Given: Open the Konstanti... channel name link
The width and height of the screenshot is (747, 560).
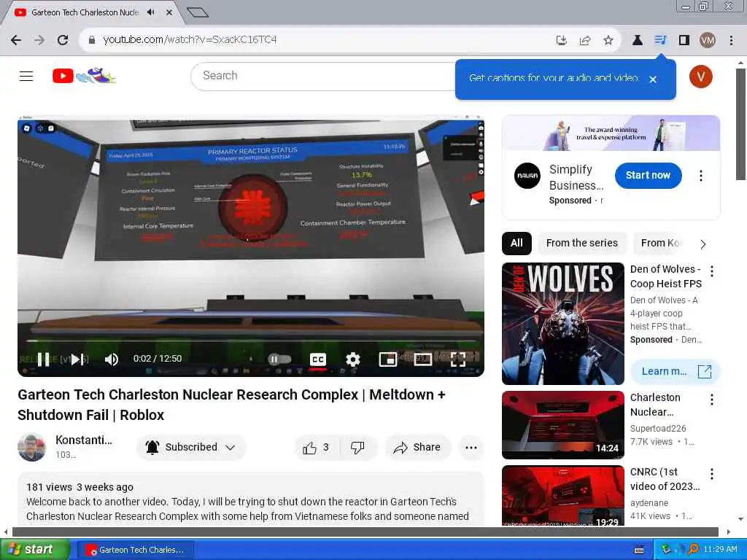Looking at the screenshot, I should (84, 440).
